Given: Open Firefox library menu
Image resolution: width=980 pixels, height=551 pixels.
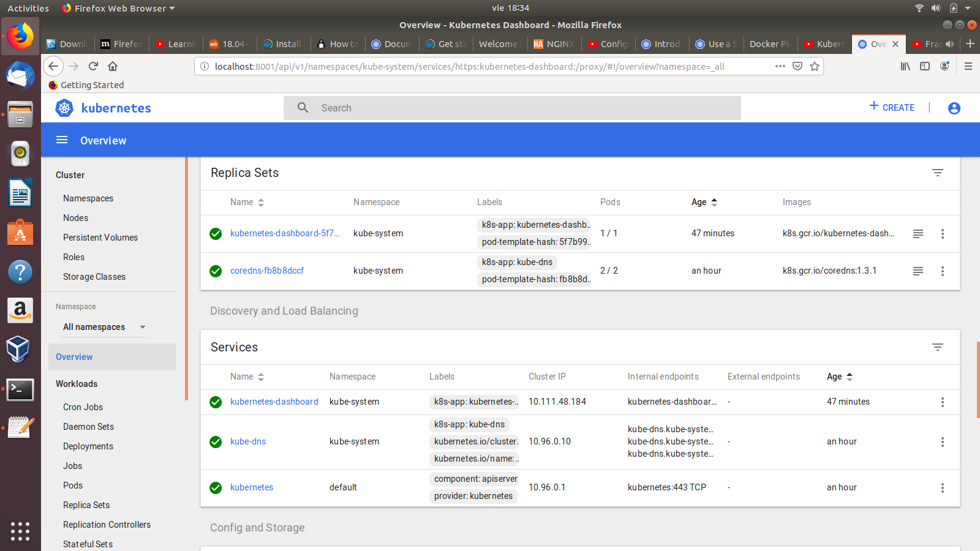Looking at the screenshot, I should pyautogui.click(x=905, y=66).
